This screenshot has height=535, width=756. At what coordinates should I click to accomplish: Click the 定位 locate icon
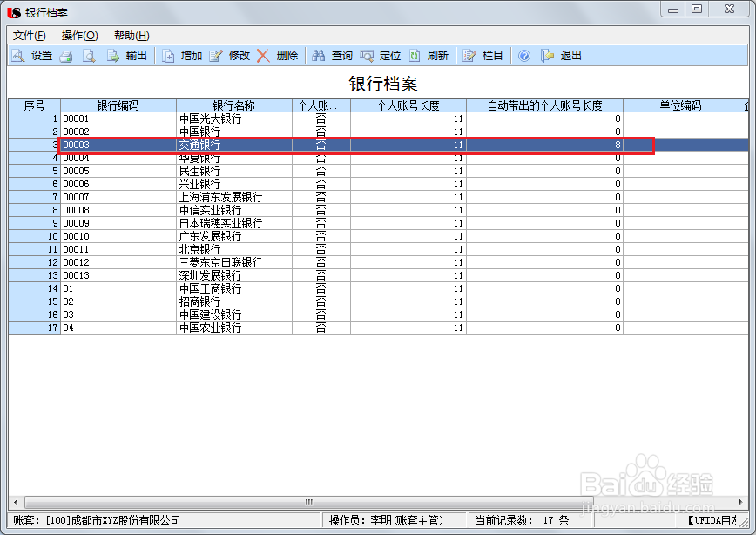click(x=367, y=56)
